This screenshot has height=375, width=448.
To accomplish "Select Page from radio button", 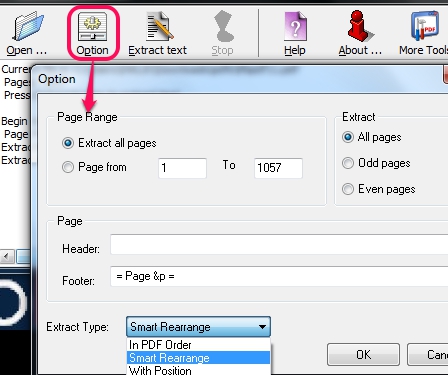I will [x=68, y=167].
